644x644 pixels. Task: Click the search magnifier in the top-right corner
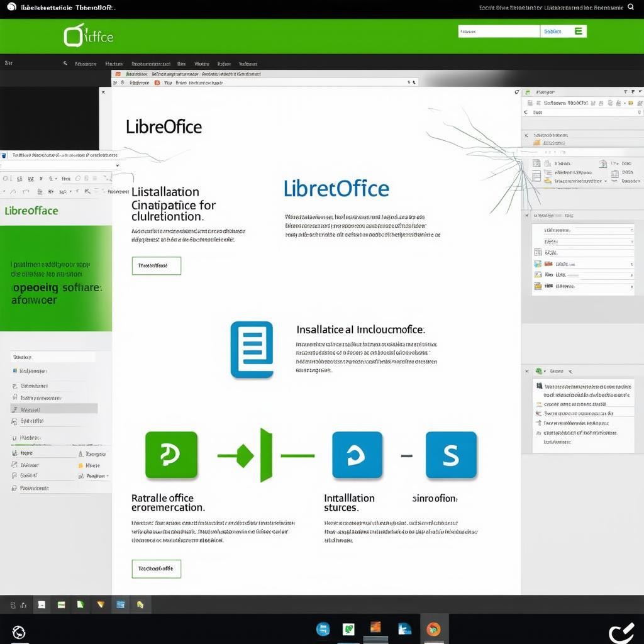pos(631,7)
